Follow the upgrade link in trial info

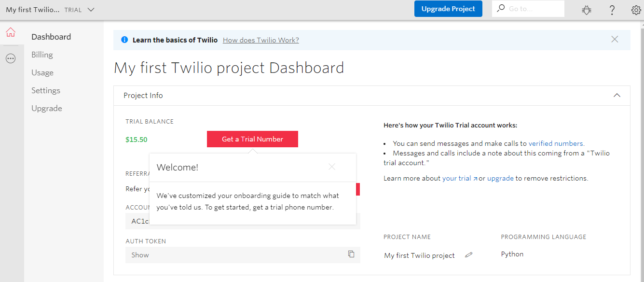pyautogui.click(x=500, y=178)
